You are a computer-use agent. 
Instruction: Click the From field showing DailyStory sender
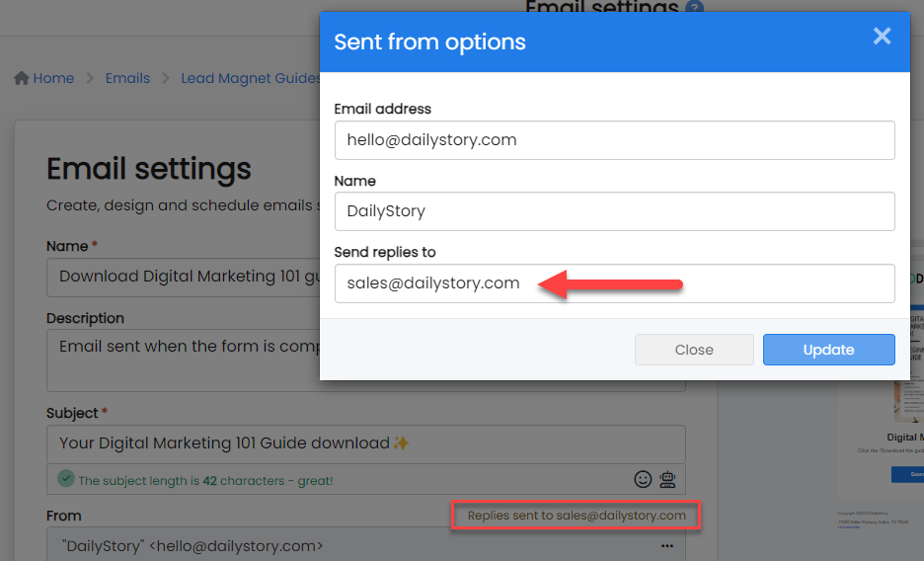coord(366,544)
